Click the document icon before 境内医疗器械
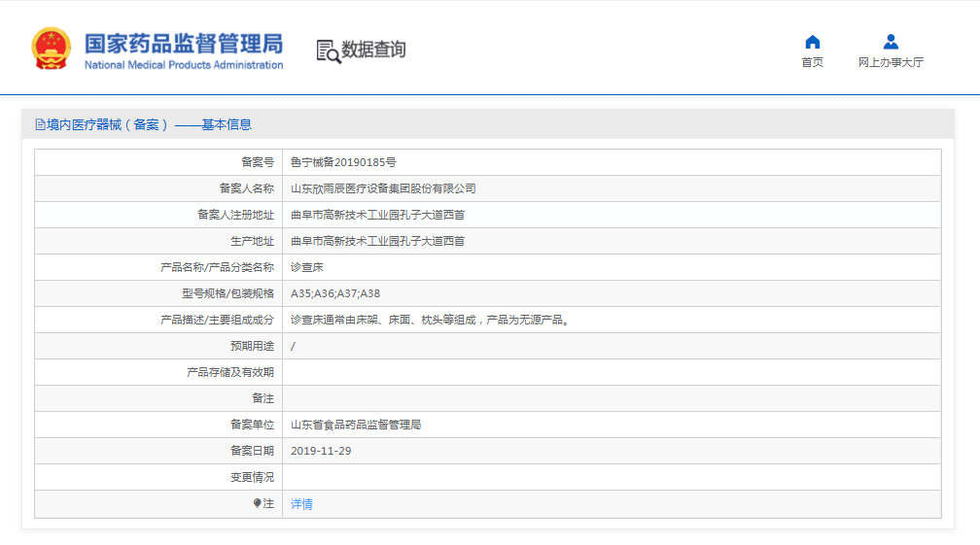Image resolution: width=980 pixels, height=545 pixels. click(40, 124)
